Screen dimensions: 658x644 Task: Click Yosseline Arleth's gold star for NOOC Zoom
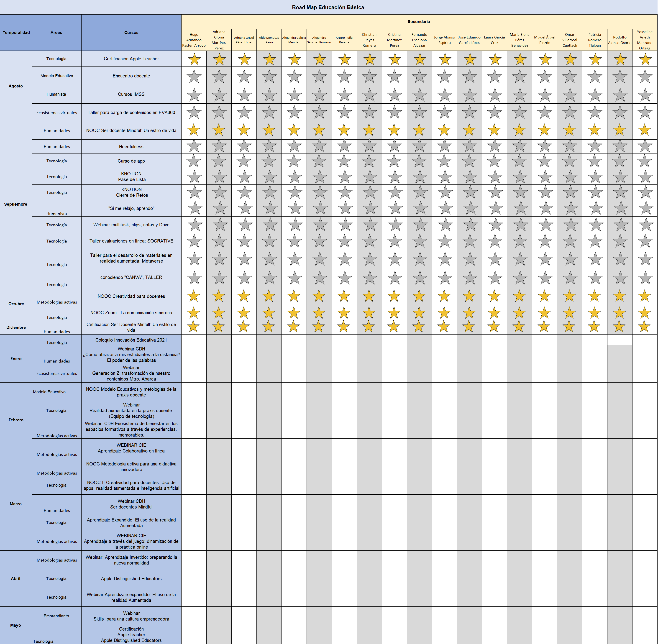pyautogui.click(x=645, y=313)
